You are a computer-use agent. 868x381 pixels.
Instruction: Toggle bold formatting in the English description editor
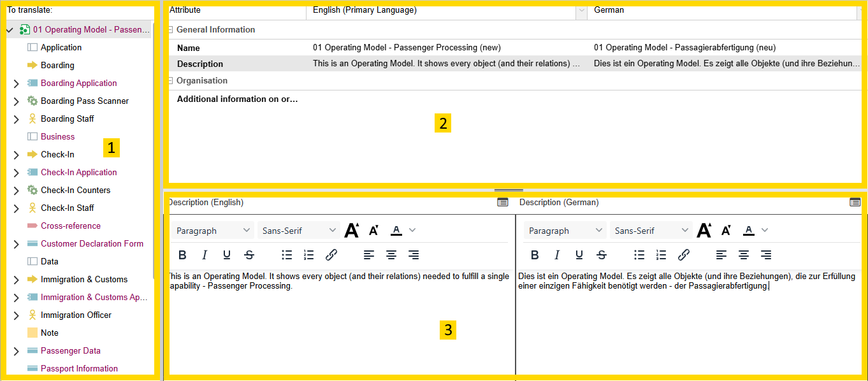click(183, 254)
